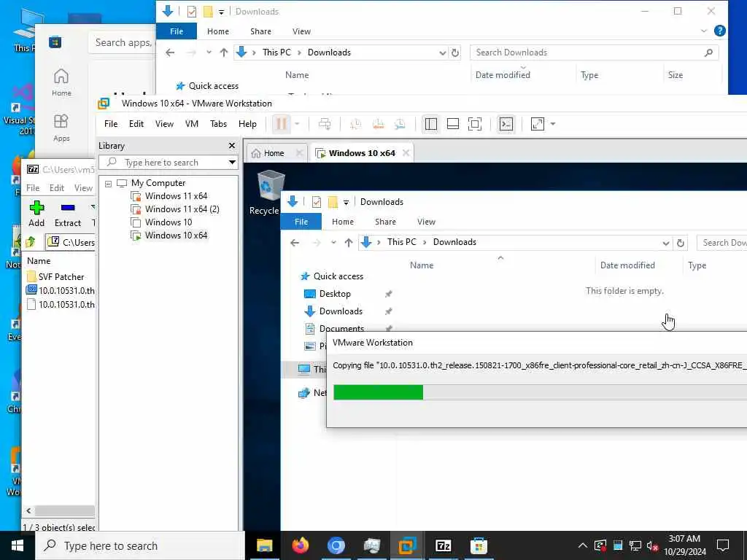
Task: Open VMware File menu
Action: (111, 124)
